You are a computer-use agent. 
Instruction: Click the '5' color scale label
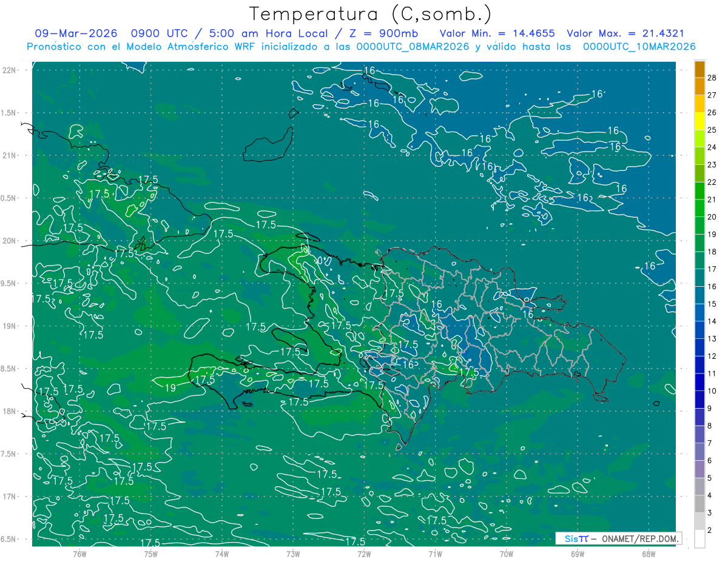[x=710, y=478]
